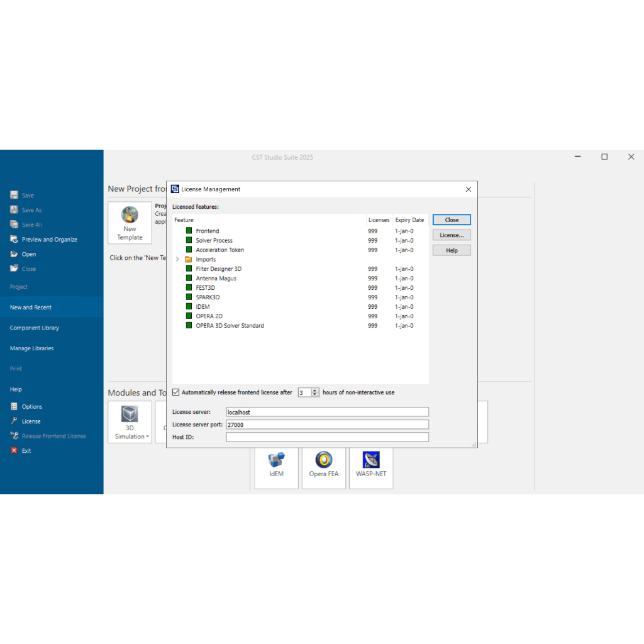The width and height of the screenshot is (644, 644).
Task: Sort by Expiry Date column header
Action: click(410, 219)
